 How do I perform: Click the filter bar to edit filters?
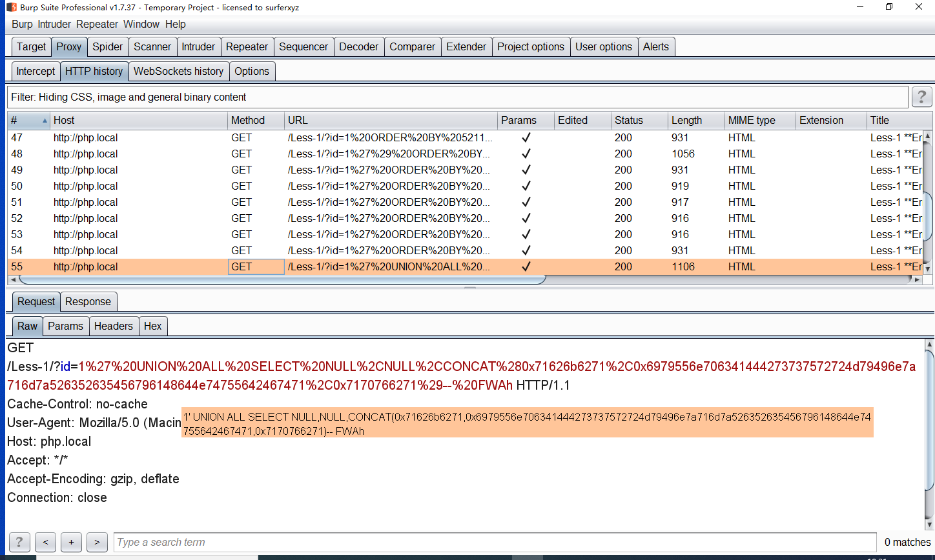457,97
